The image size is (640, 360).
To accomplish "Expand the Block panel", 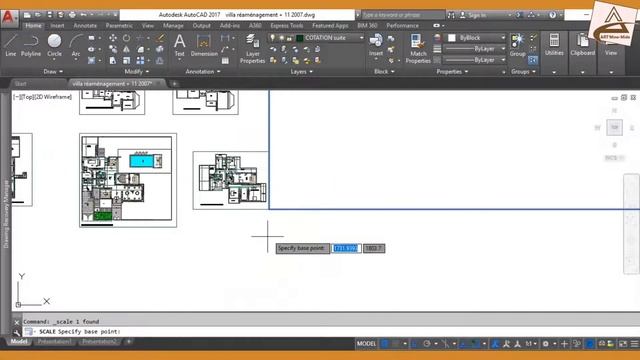I will [384, 71].
